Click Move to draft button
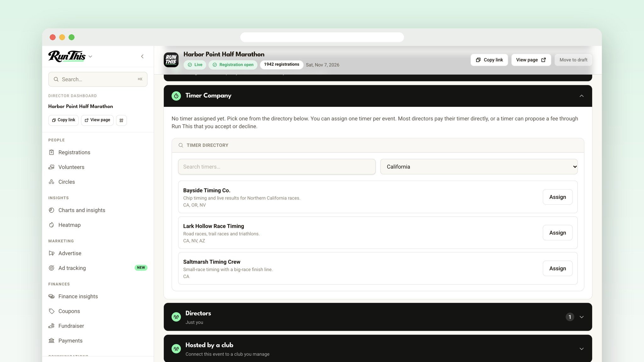644x362 pixels. 573,60
